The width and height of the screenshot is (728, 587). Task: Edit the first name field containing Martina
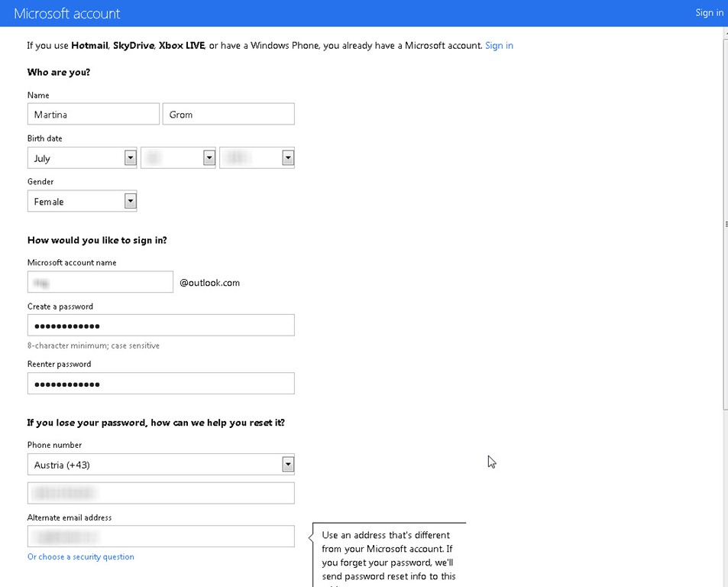(93, 114)
